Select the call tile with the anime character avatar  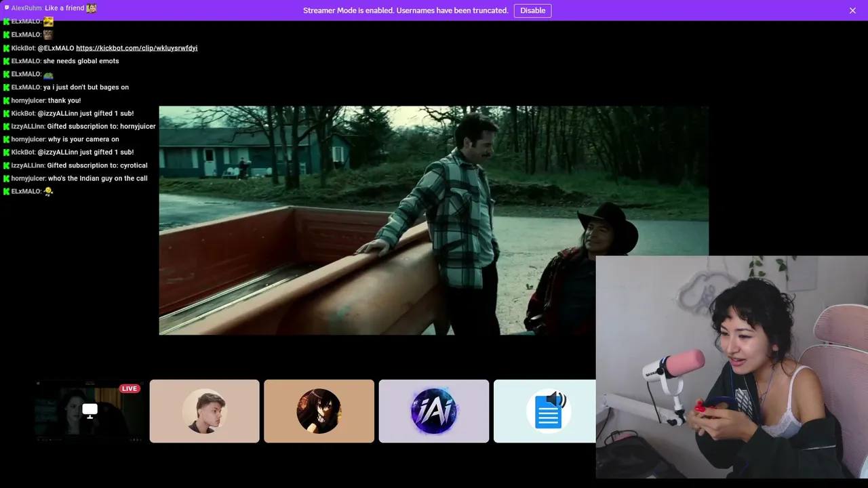click(319, 411)
